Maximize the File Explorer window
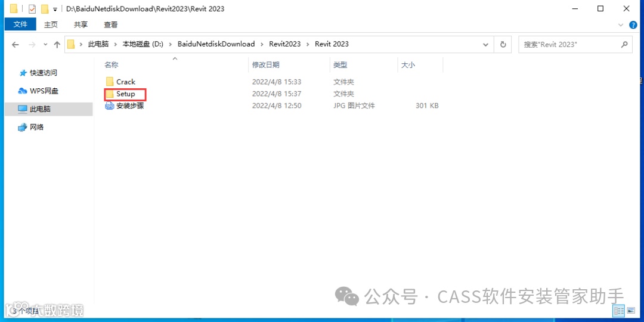The height and width of the screenshot is (322, 644). [600, 8]
